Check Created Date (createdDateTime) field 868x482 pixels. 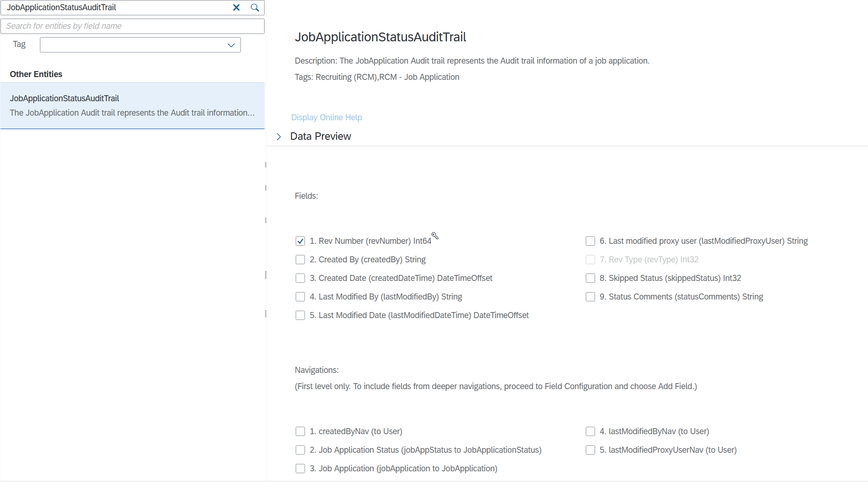click(300, 278)
